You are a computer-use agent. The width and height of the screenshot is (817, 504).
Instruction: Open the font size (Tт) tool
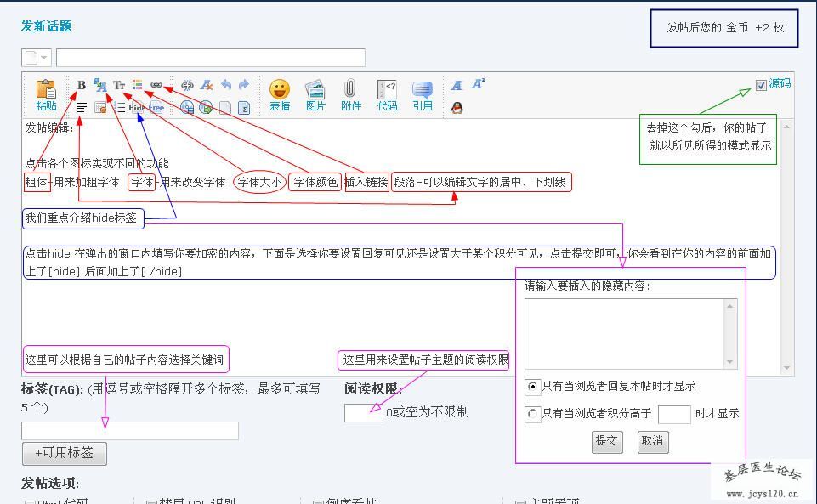pyautogui.click(x=119, y=85)
